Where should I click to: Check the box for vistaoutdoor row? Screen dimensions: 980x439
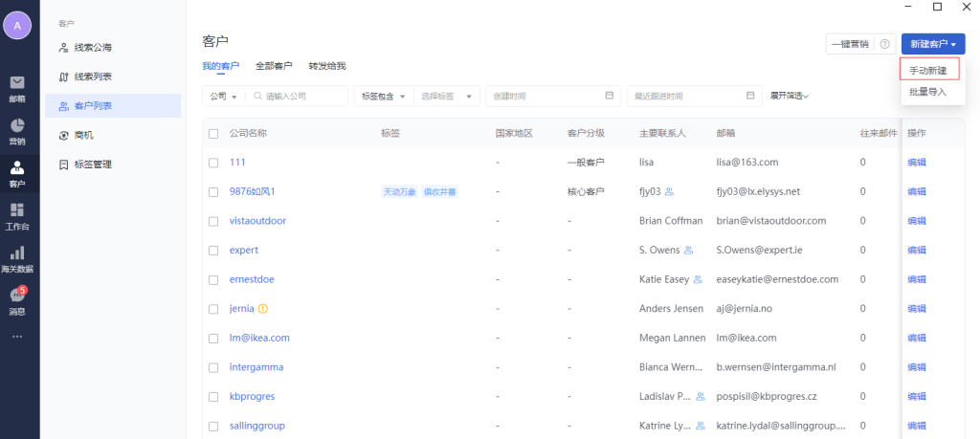coord(213,221)
